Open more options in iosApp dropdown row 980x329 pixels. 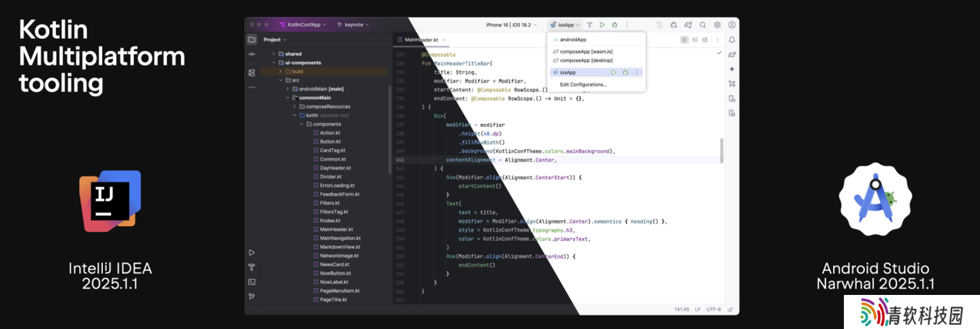pos(637,72)
